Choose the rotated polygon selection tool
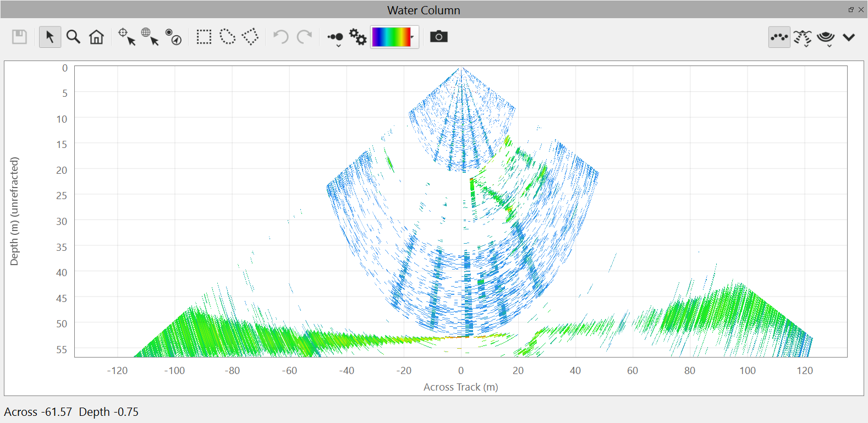Screen dimensions: 868x423 point(250,37)
